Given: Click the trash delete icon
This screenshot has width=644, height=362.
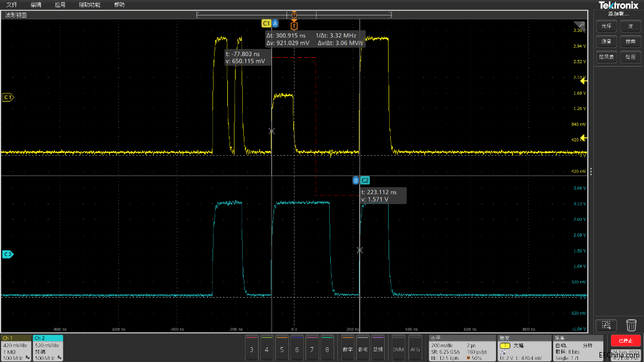Looking at the screenshot, I should [631, 325].
